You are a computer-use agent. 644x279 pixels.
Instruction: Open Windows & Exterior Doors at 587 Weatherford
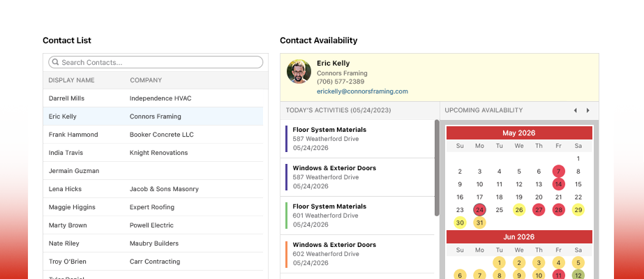click(357, 177)
